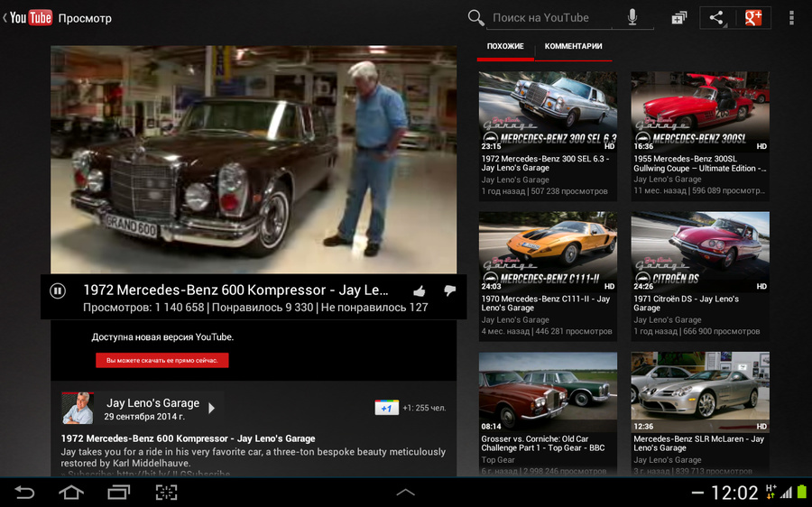Image resolution: width=812 pixels, height=507 pixels.
Task: Tap the battery icon in status bar
Action: tap(803, 493)
